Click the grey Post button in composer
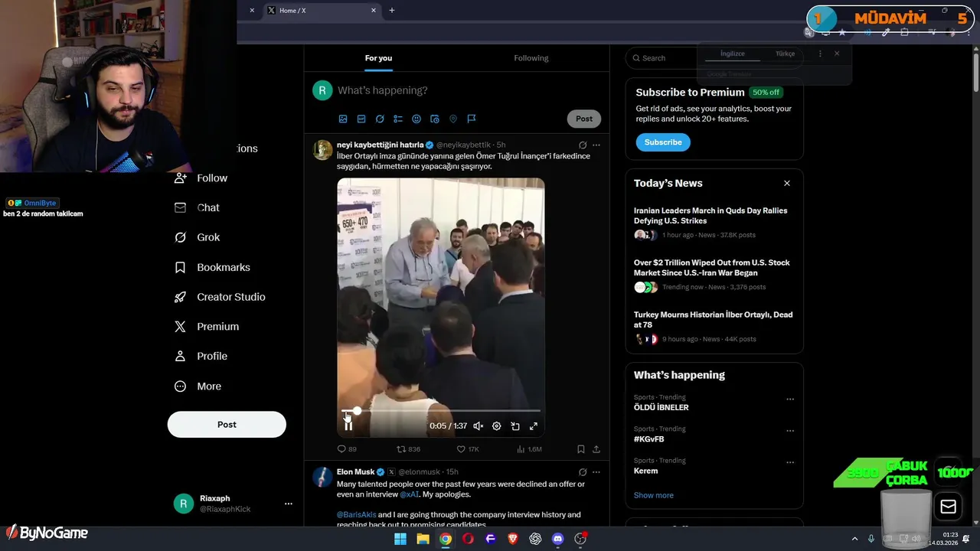 point(584,119)
